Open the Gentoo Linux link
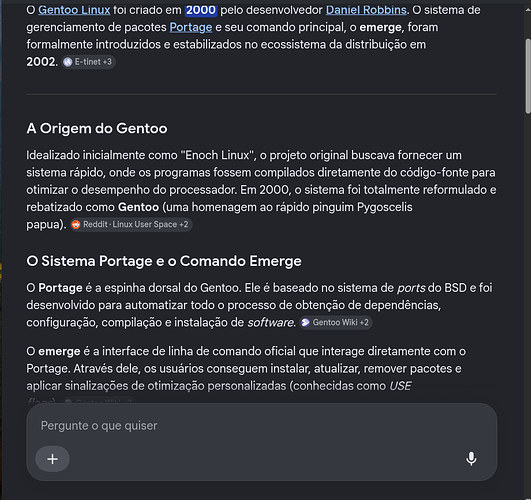This screenshot has width=531, height=500. click(74, 10)
